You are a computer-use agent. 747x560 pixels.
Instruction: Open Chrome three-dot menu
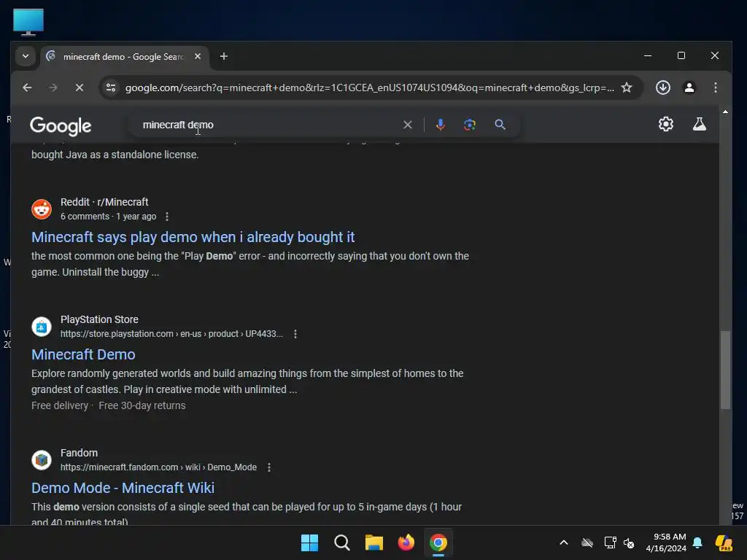point(715,87)
